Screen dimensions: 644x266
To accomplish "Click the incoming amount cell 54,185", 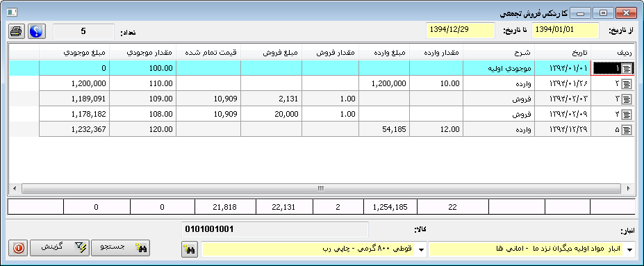I will coord(384,130).
